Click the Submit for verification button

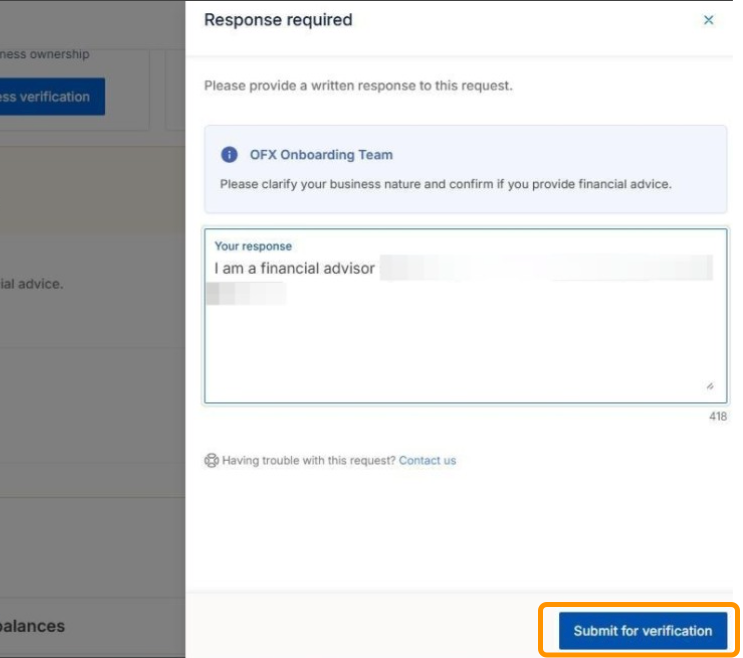(x=643, y=631)
